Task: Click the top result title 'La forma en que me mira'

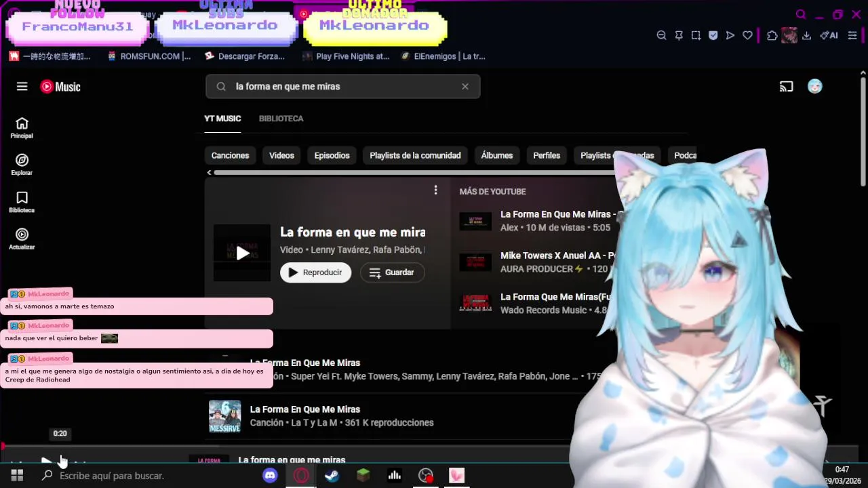Action: tap(353, 232)
